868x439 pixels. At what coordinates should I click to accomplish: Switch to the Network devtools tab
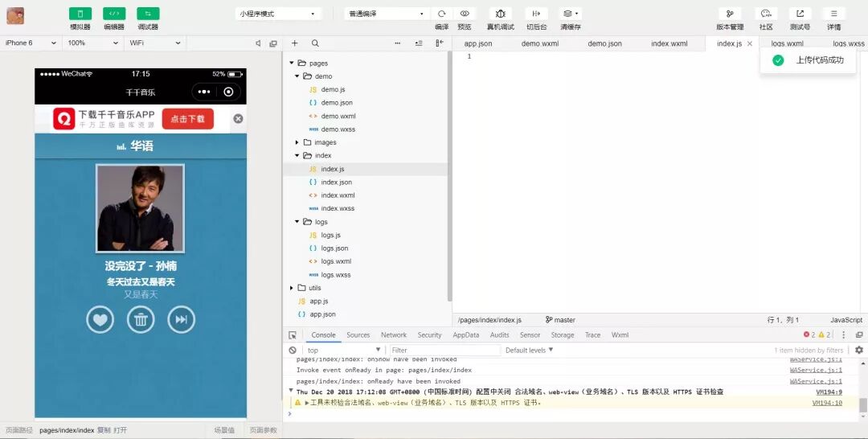click(x=394, y=335)
